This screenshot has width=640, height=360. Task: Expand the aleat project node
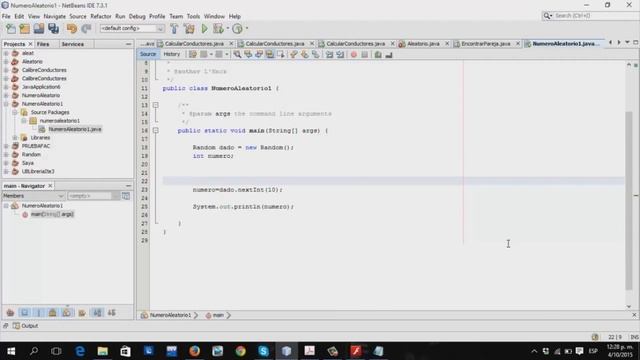click(x=6, y=53)
